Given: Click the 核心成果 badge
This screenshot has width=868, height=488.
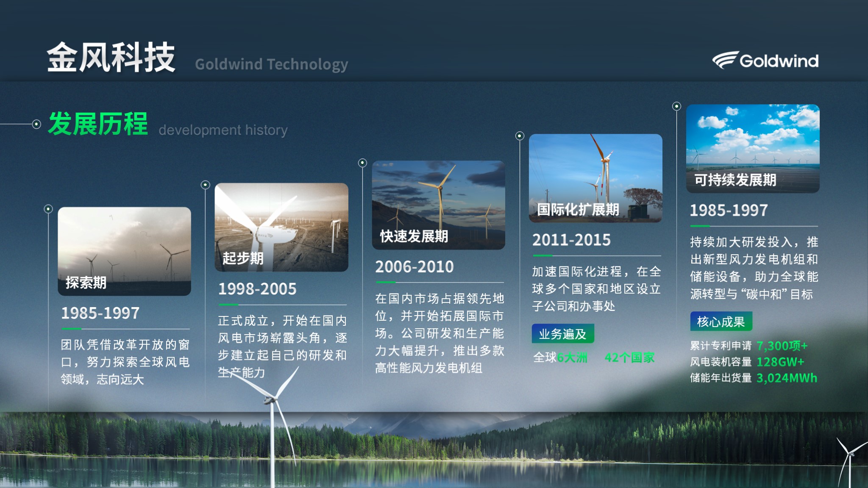Looking at the screenshot, I should point(721,322).
